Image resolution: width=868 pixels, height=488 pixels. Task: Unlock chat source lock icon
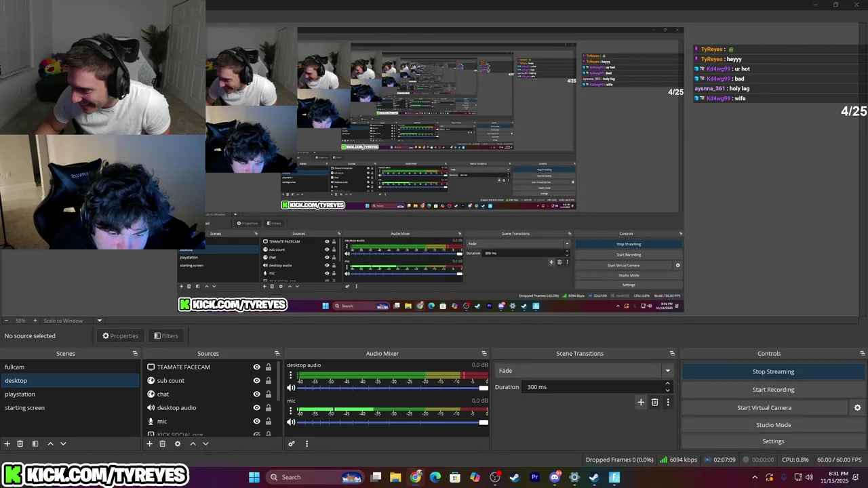coord(268,394)
